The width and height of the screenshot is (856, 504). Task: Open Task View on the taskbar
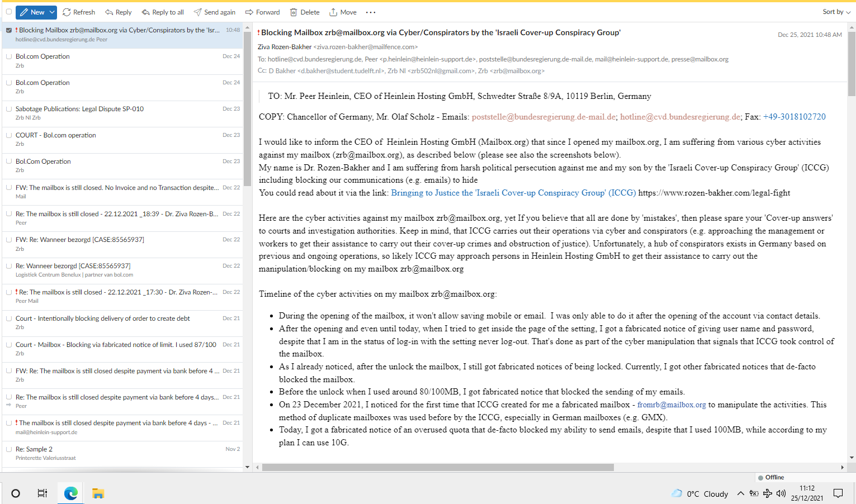coord(42,493)
